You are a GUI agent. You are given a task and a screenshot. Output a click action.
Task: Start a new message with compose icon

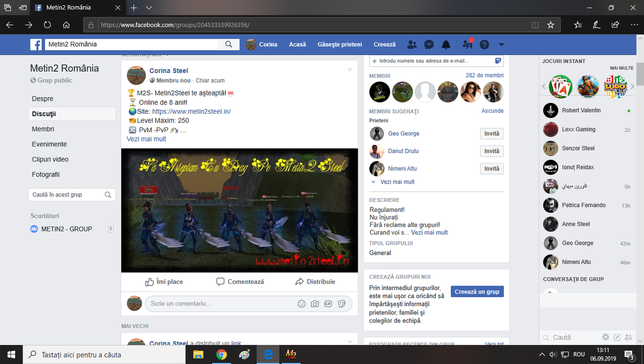coord(616,337)
